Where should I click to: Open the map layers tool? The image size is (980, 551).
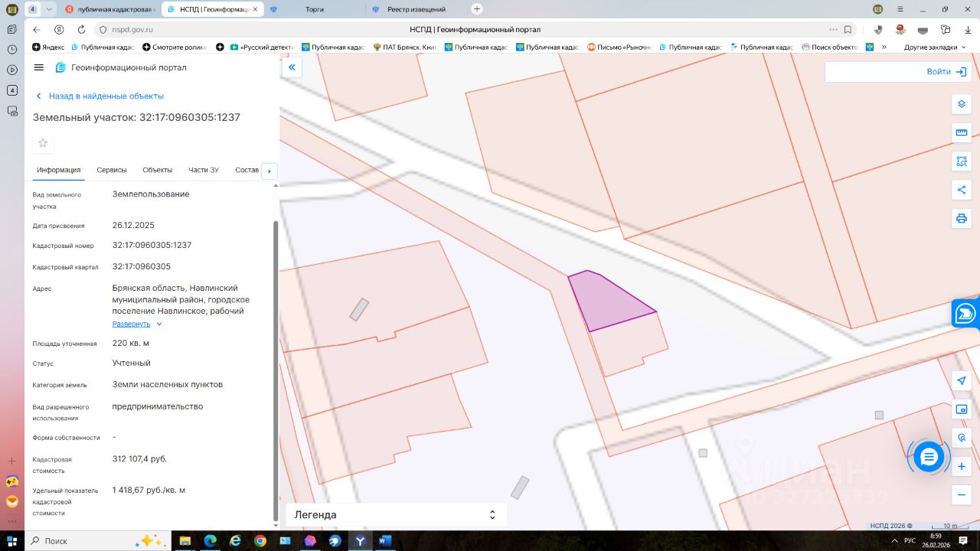pyautogui.click(x=962, y=104)
